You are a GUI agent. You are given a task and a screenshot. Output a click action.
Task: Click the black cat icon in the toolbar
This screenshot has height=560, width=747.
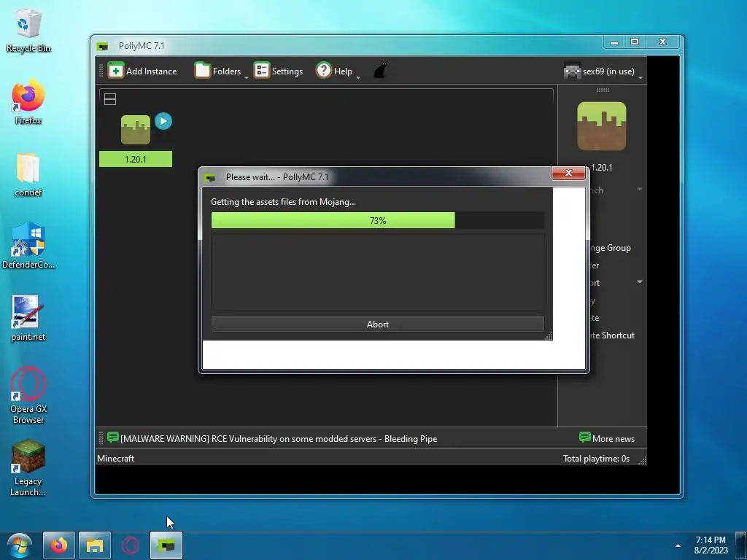[379, 71]
